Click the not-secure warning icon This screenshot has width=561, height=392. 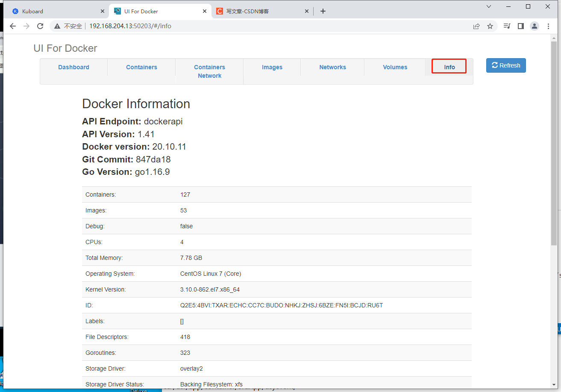pyautogui.click(x=57, y=26)
